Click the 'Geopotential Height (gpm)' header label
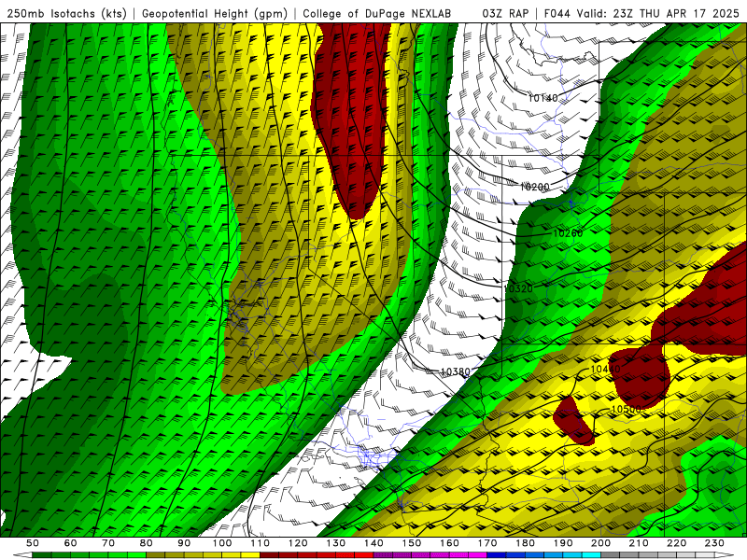 click(215, 13)
